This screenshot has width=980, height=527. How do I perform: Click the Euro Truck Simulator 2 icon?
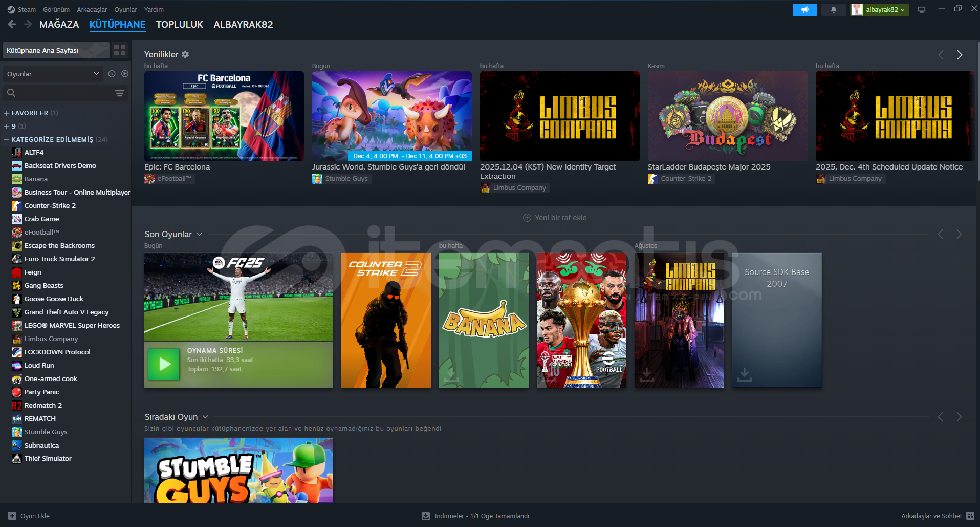click(x=17, y=259)
